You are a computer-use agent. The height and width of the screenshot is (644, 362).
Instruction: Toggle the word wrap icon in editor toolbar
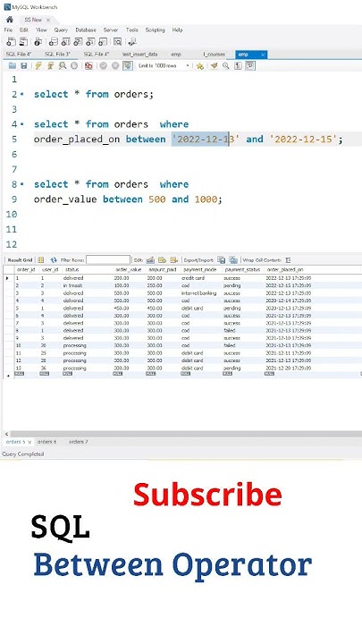(x=250, y=65)
